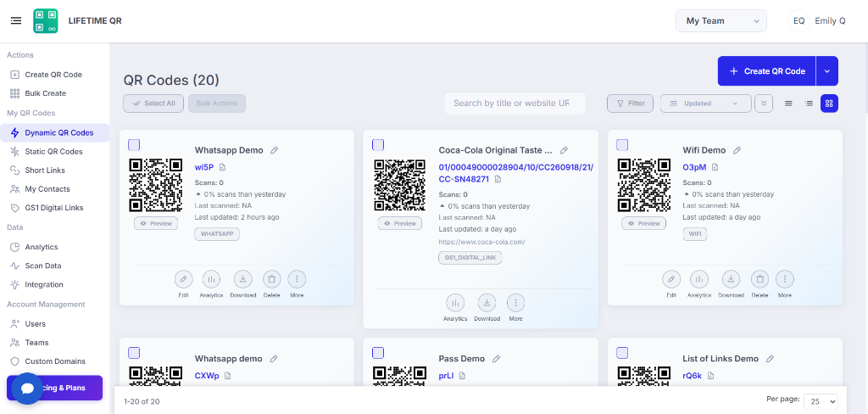The height and width of the screenshot is (414, 868).
Task: Download the Wifi Demo QR code
Action: [731, 279]
